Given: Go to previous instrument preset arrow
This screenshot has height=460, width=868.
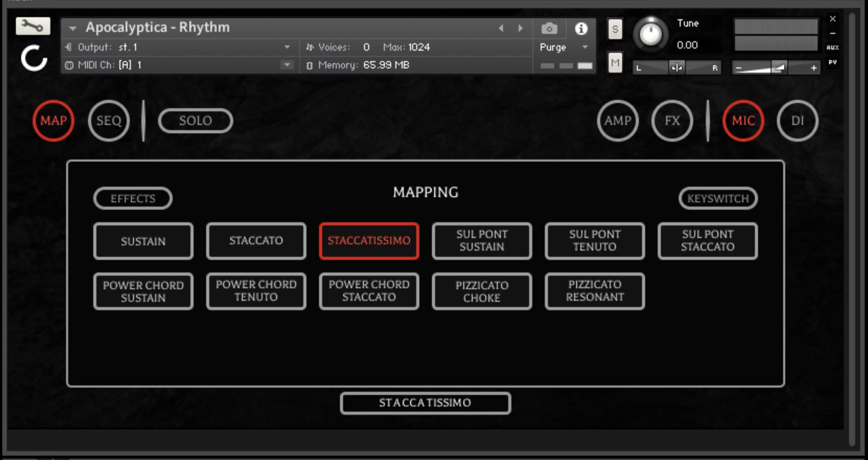Looking at the screenshot, I should click(501, 28).
